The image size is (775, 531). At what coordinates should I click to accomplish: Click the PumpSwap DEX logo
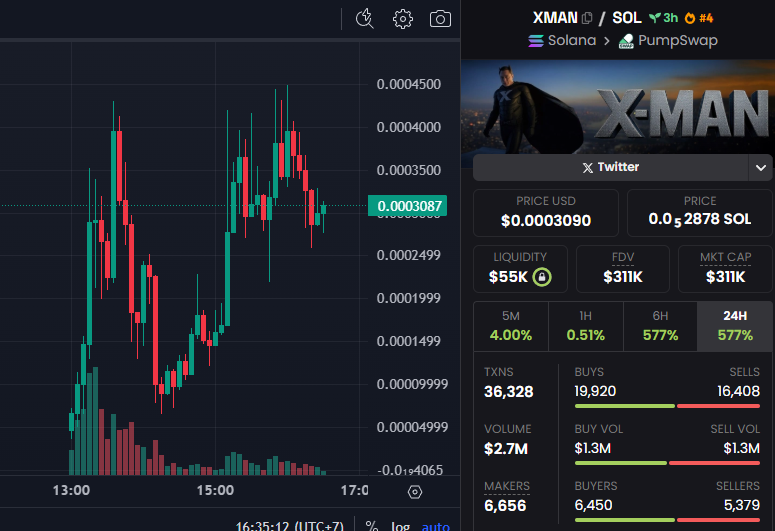point(626,41)
